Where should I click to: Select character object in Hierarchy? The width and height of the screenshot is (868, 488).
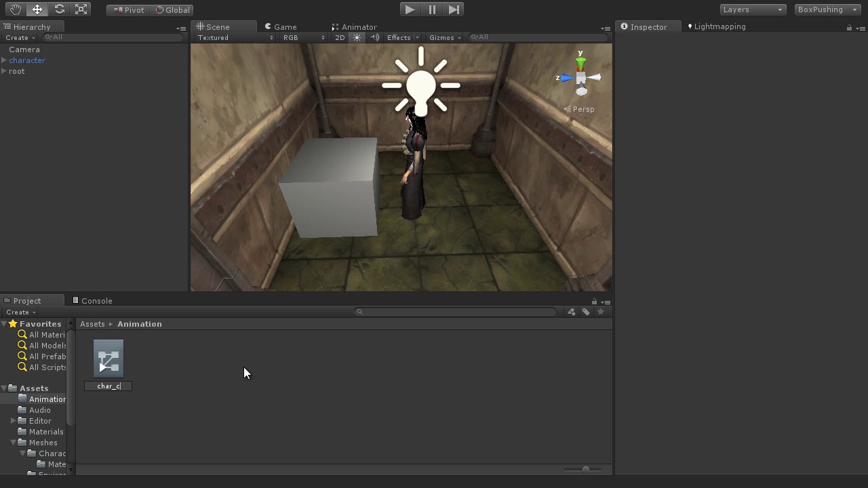[27, 60]
